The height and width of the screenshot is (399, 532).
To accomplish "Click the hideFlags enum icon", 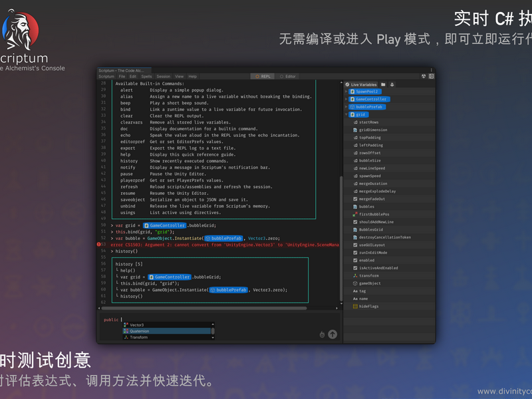I will click(355, 307).
